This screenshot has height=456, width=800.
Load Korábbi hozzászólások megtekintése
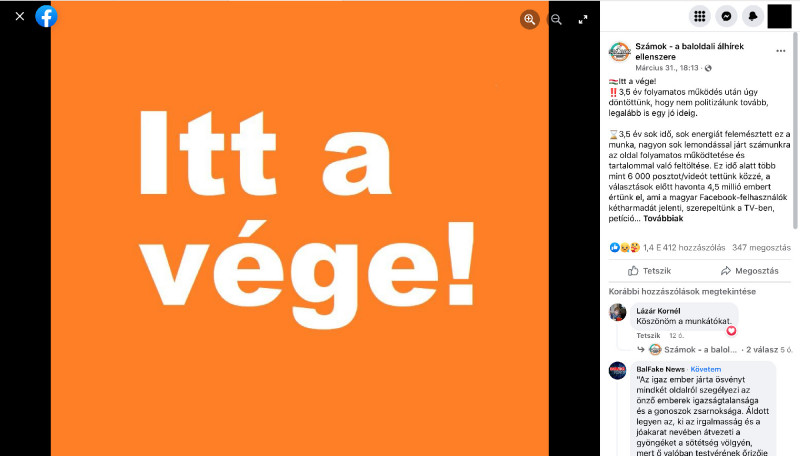682,291
